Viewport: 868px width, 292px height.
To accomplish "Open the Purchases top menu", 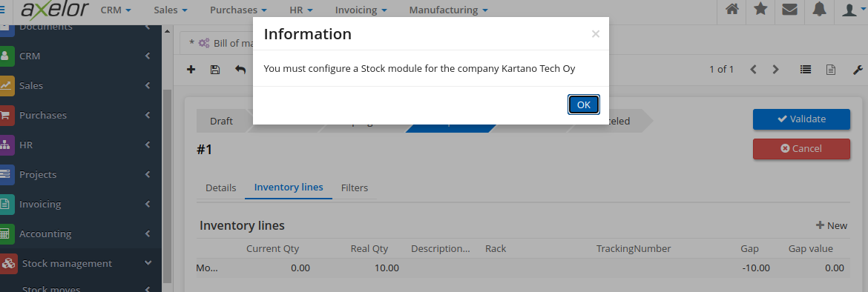I will (x=239, y=10).
